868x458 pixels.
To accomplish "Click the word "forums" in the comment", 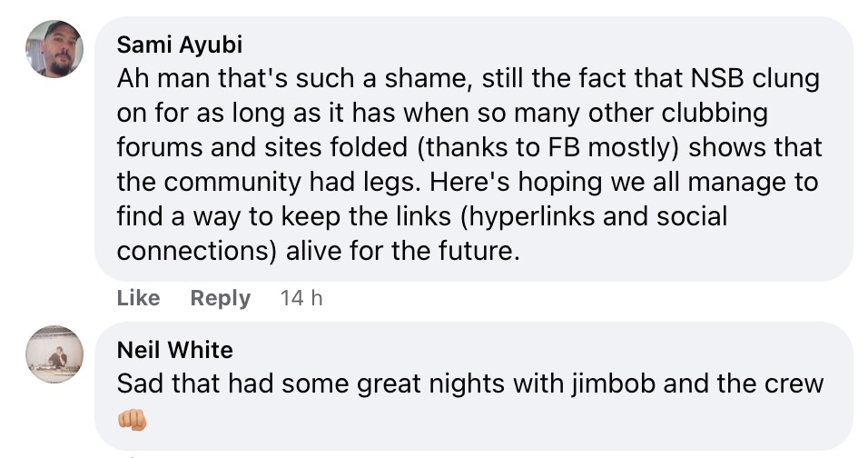I will pos(157,148).
